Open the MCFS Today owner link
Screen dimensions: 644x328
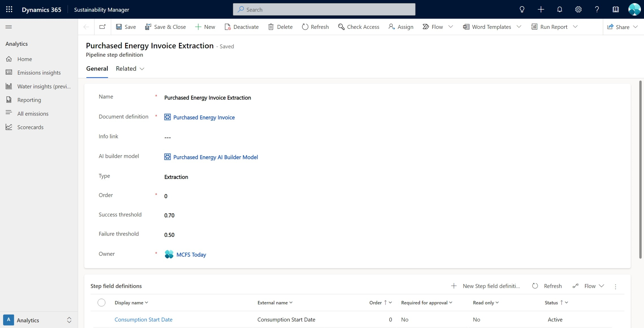click(191, 255)
